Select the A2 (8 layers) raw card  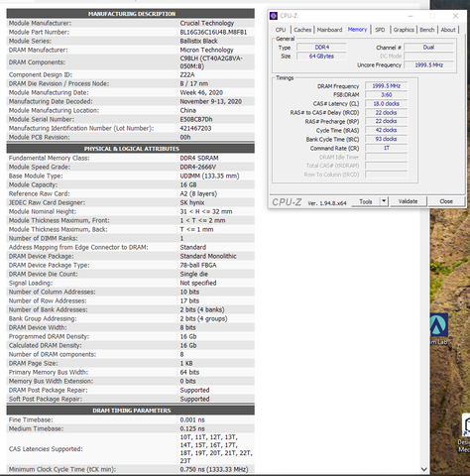(198, 193)
